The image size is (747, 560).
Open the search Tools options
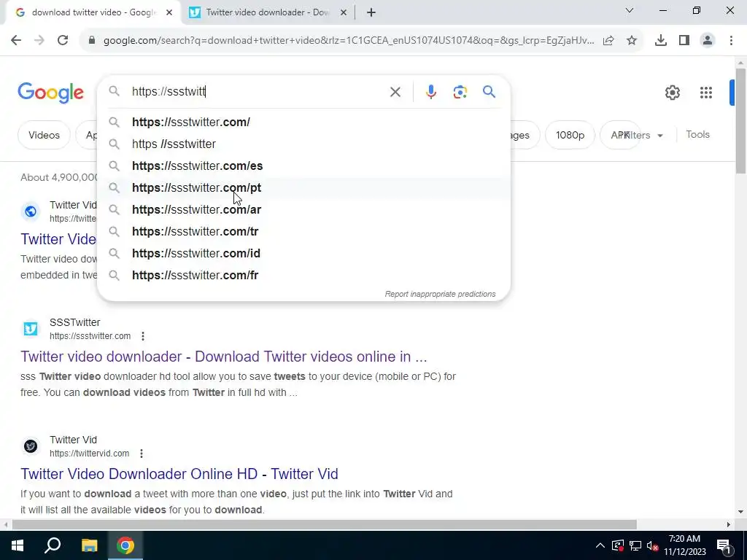coord(697,135)
